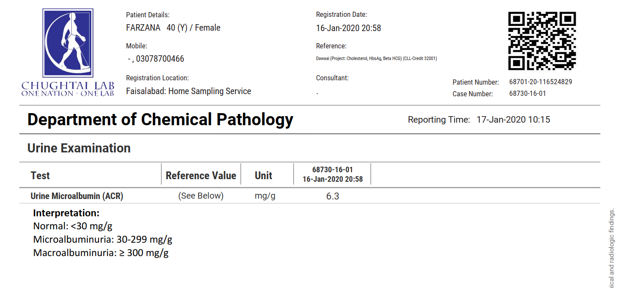Click the CHUGHTAI LAB name under the logo
Image resolution: width=644 pixels, height=288 pixels.
click(68, 85)
